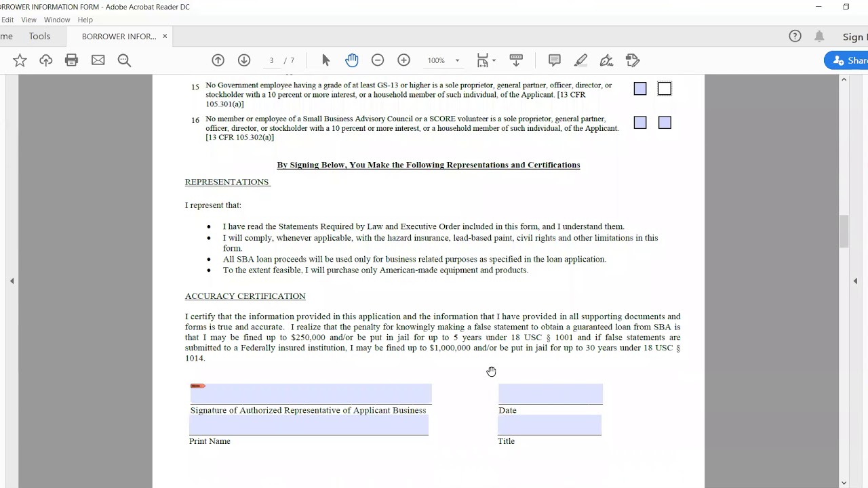This screenshot has height=488, width=868.
Task: Check first box for item 16
Action: click(x=640, y=123)
